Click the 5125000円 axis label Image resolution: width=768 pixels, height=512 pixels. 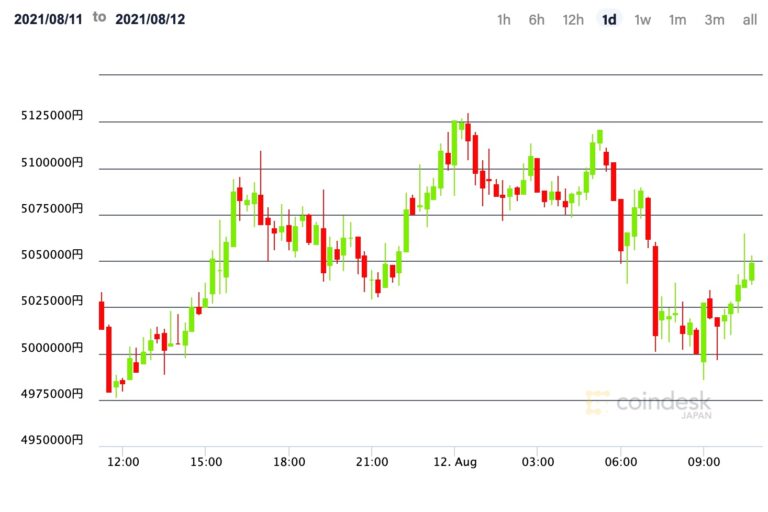[x=52, y=116]
